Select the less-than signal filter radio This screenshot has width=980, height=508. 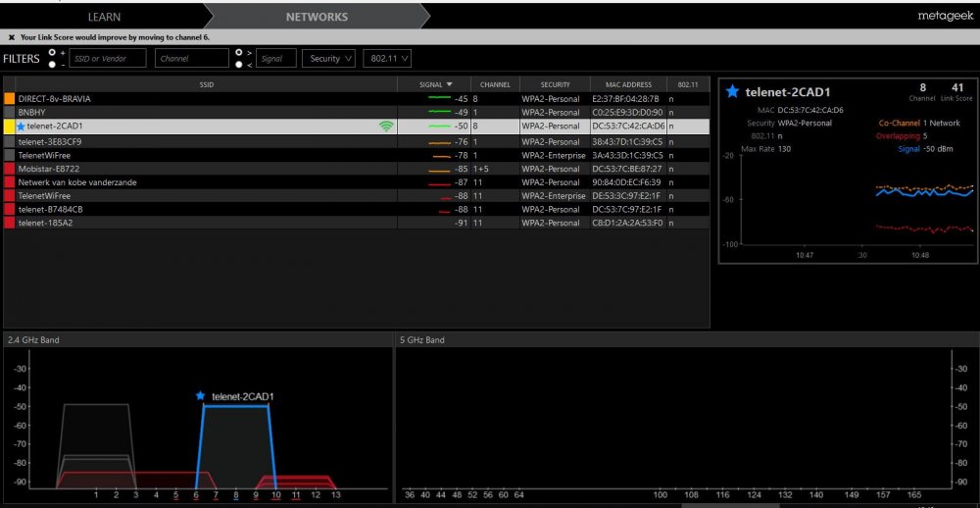pyautogui.click(x=238, y=64)
